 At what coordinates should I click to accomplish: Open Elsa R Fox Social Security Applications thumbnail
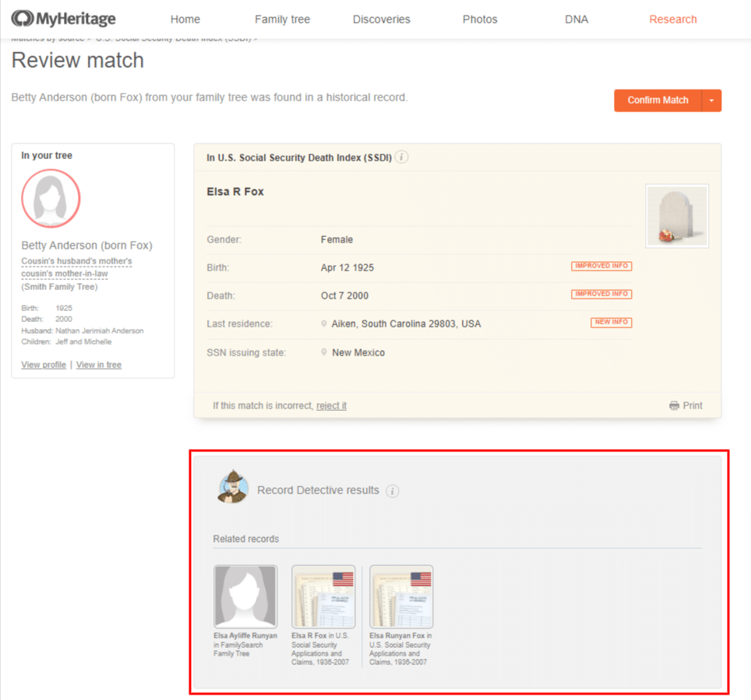coord(323,596)
